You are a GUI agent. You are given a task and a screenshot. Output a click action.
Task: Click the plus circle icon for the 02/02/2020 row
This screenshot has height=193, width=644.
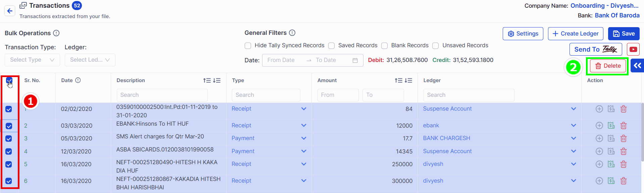click(599, 109)
